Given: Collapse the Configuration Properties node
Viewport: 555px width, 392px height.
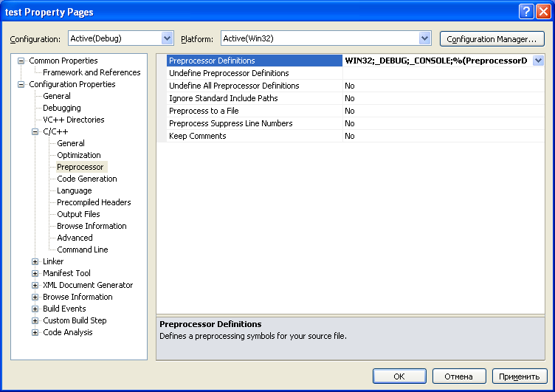Looking at the screenshot, I should pyautogui.click(x=21, y=84).
